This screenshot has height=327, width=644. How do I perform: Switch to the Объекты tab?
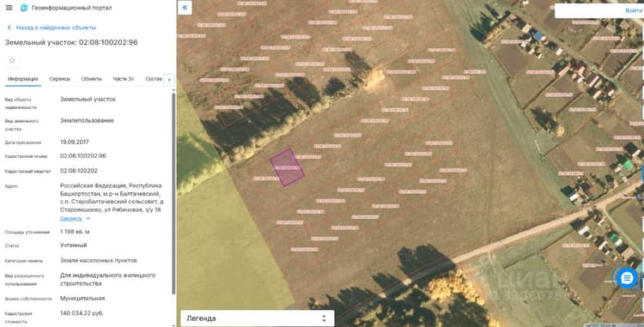(91, 79)
